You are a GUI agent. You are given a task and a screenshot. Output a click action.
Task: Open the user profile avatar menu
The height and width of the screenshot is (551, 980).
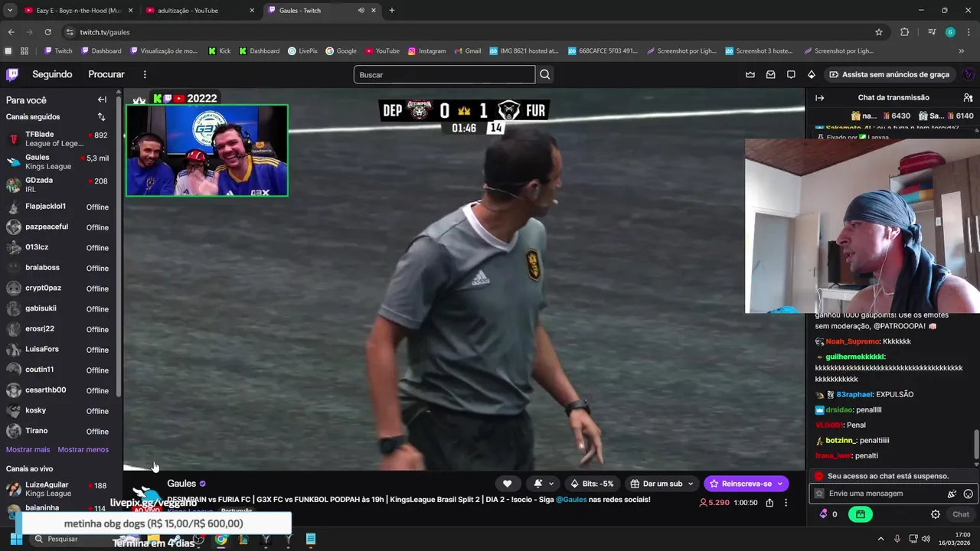tap(969, 74)
